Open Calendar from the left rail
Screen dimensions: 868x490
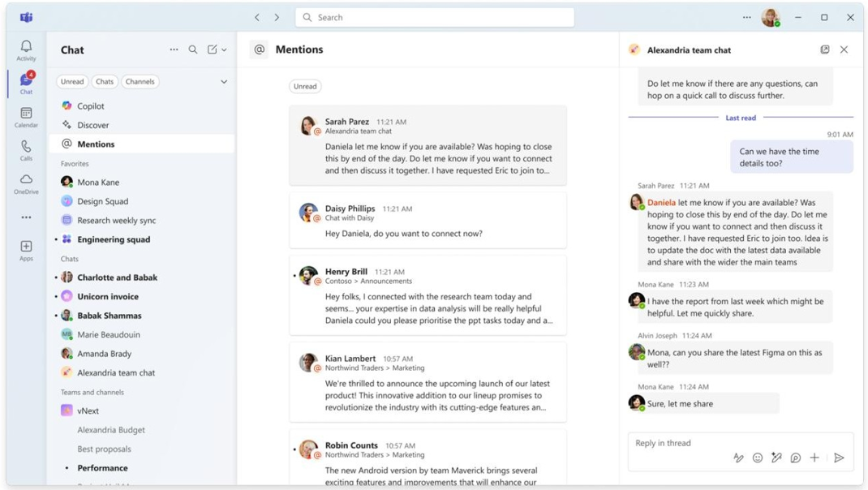(26, 117)
